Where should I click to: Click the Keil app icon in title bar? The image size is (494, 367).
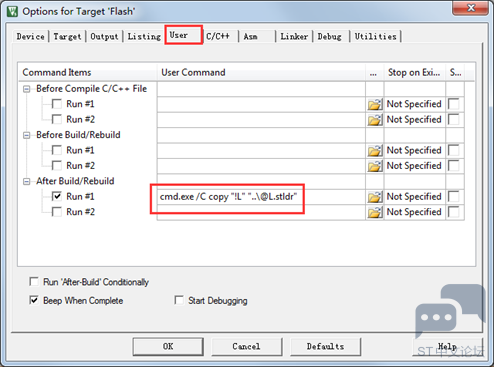(x=12, y=12)
